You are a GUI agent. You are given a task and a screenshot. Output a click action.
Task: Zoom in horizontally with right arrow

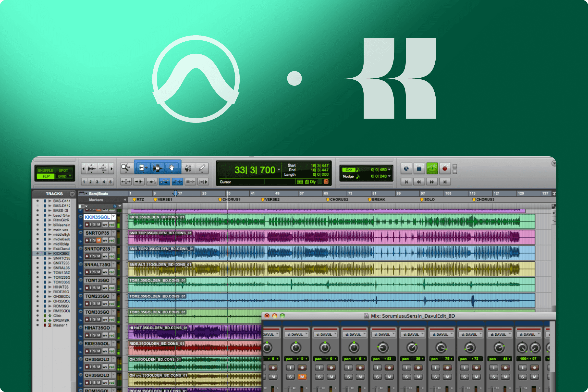(x=111, y=169)
